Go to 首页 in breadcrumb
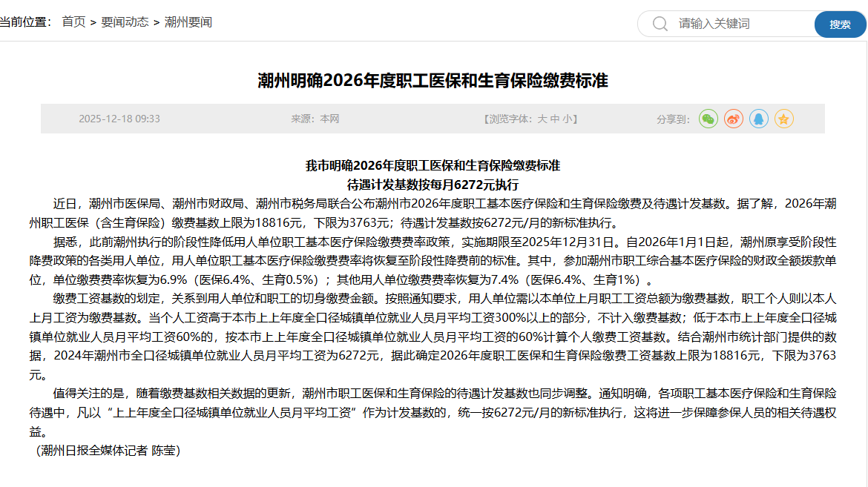The width and height of the screenshot is (868, 487). click(x=73, y=22)
